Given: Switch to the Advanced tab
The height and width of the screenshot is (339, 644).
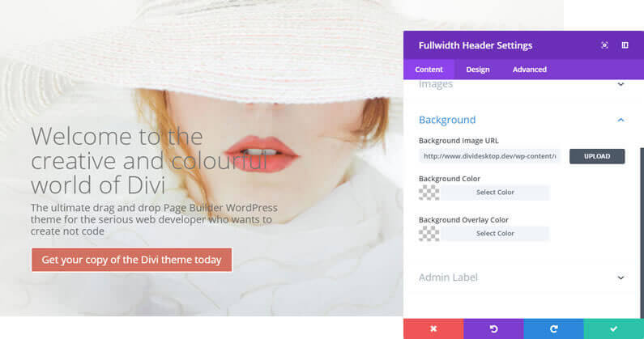Looking at the screenshot, I should [x=530, y=70].
